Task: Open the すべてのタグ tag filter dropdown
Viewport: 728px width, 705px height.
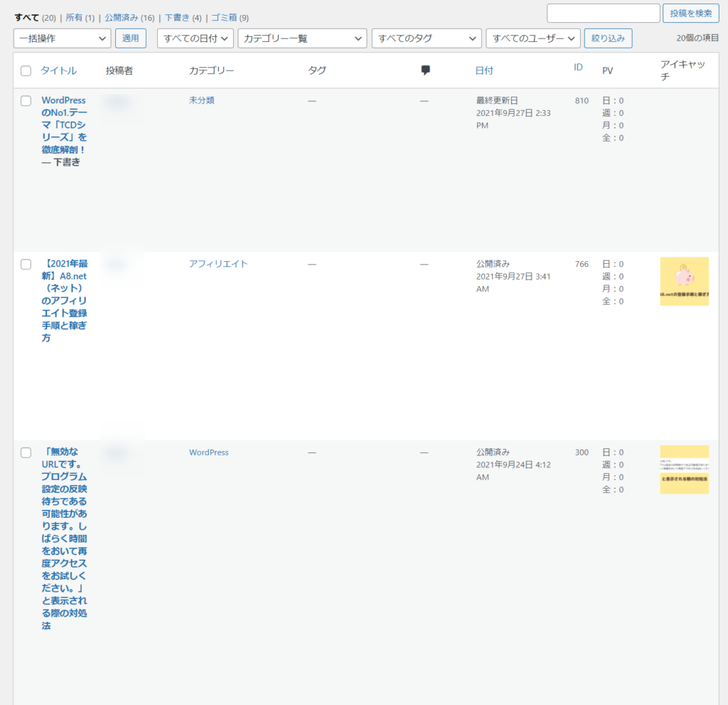Action: (426, 38)
